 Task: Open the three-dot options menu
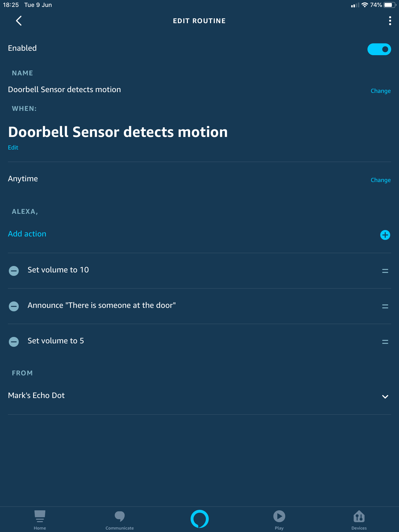pyautogui.click(x=390, y=21)
